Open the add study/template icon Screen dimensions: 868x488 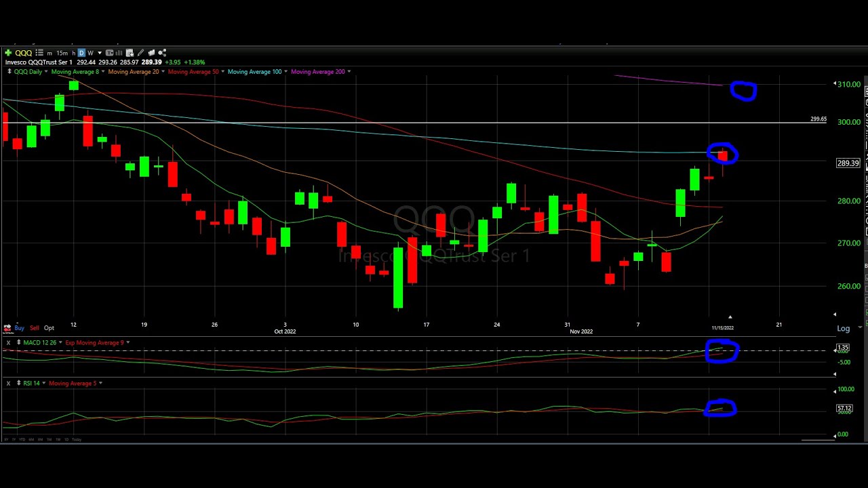130,53
